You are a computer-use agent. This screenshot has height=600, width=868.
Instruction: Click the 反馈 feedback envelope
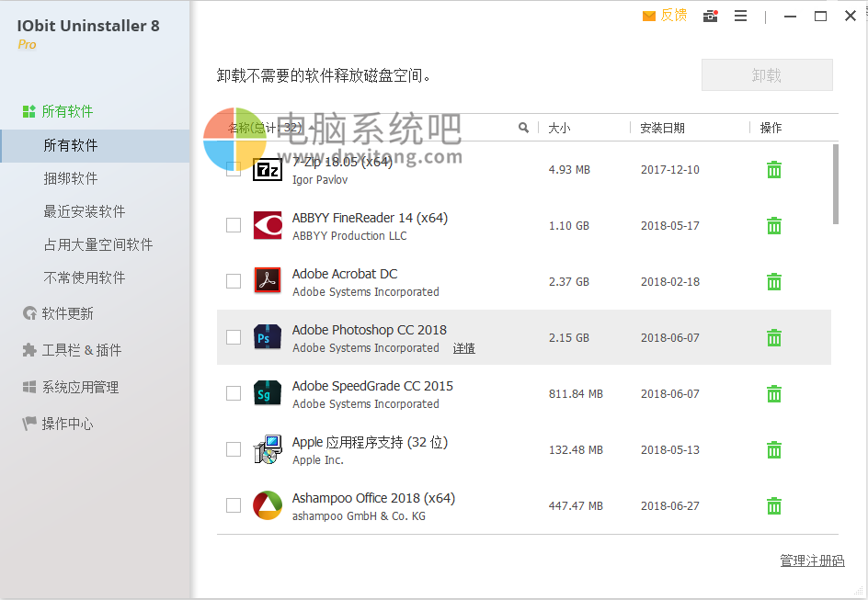coord(665,16)
